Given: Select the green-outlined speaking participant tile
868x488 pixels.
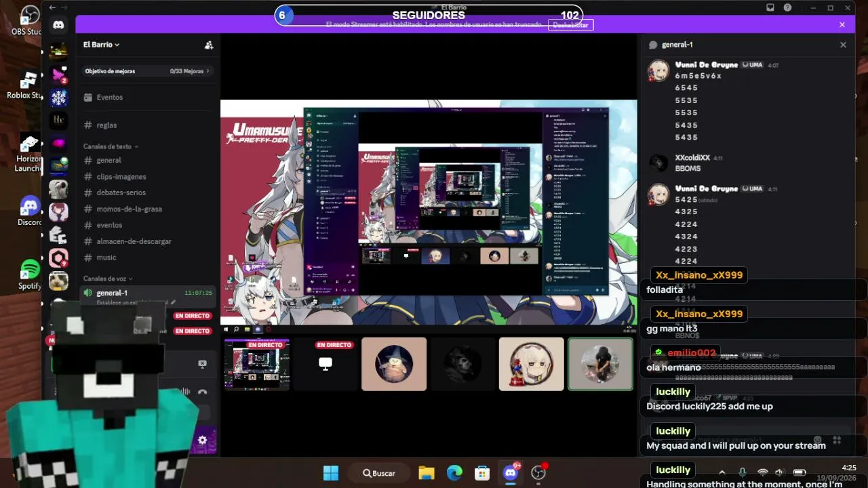Looking at the screenshot, I should pyautogui.click(x=600, y=364).
